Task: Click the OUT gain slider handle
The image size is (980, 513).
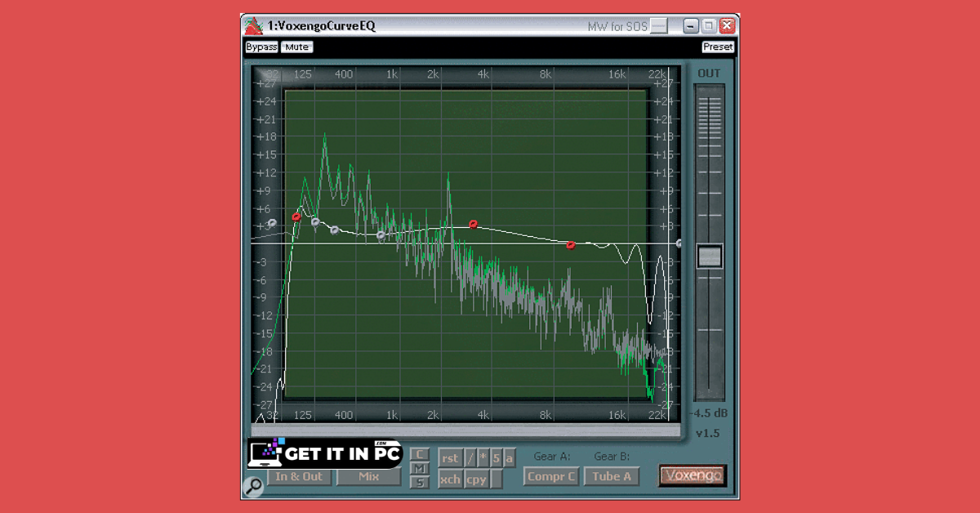Action: 710,256
